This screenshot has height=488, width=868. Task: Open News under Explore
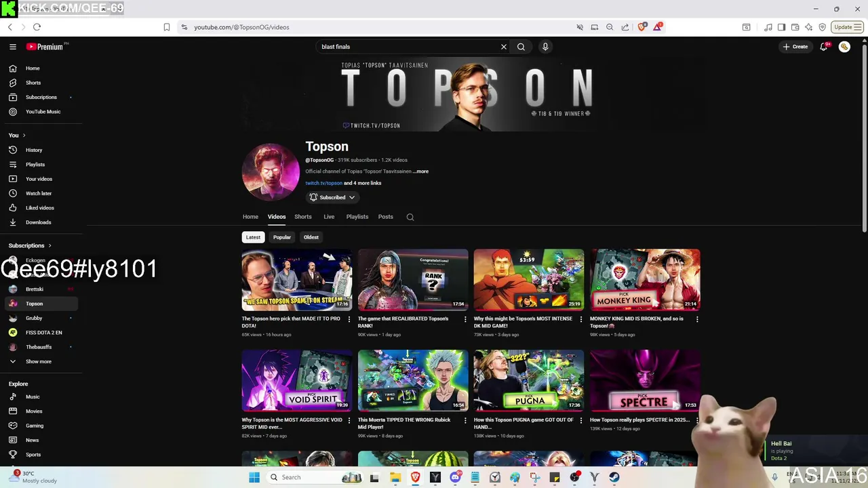pos(41,440)
